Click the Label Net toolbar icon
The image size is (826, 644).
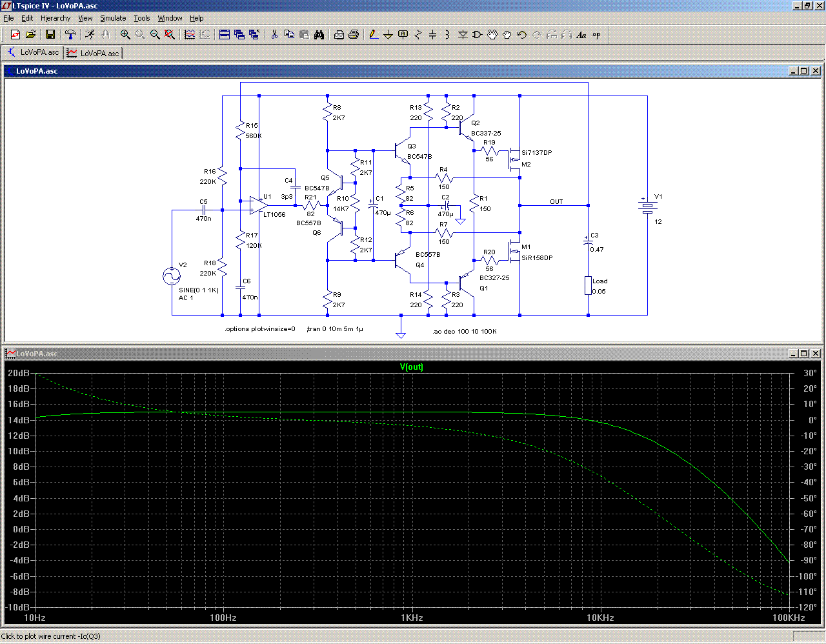click(x=403, y=35)
